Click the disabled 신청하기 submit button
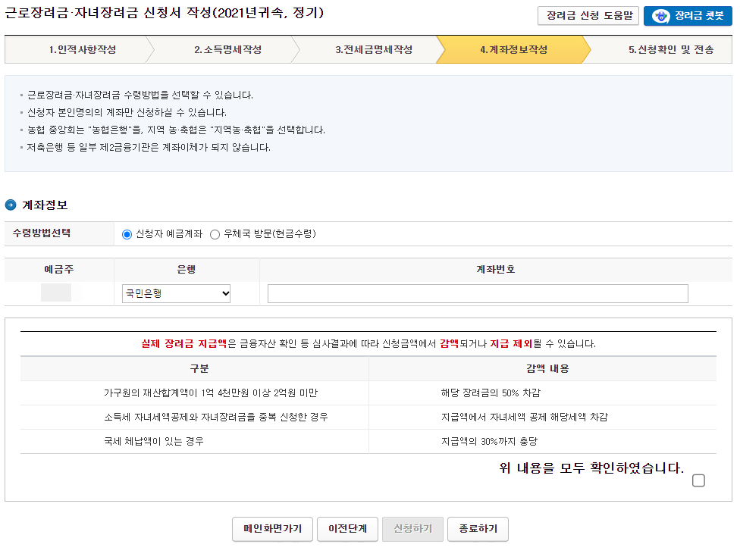This screenshot has height=560, width=740. [412, 529]
